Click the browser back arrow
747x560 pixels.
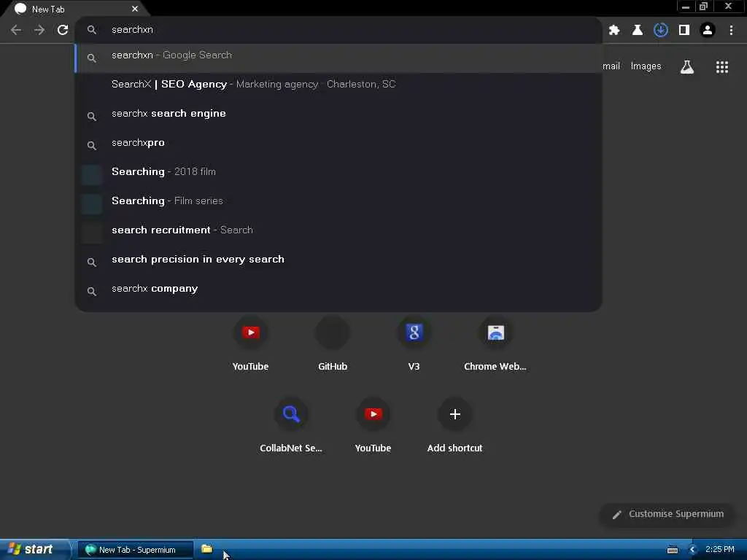[x=16, y=30]
